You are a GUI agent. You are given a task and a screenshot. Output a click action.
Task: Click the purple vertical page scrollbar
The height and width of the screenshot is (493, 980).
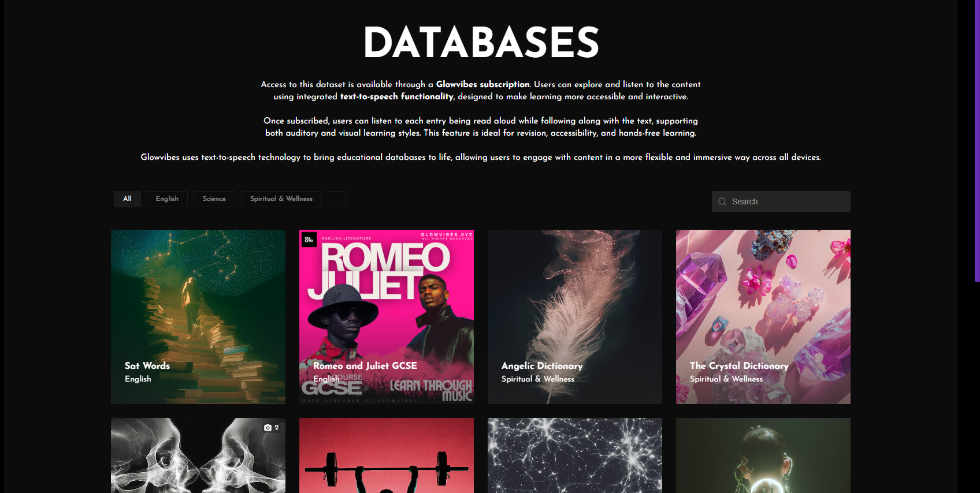click(x=977, y=141)
